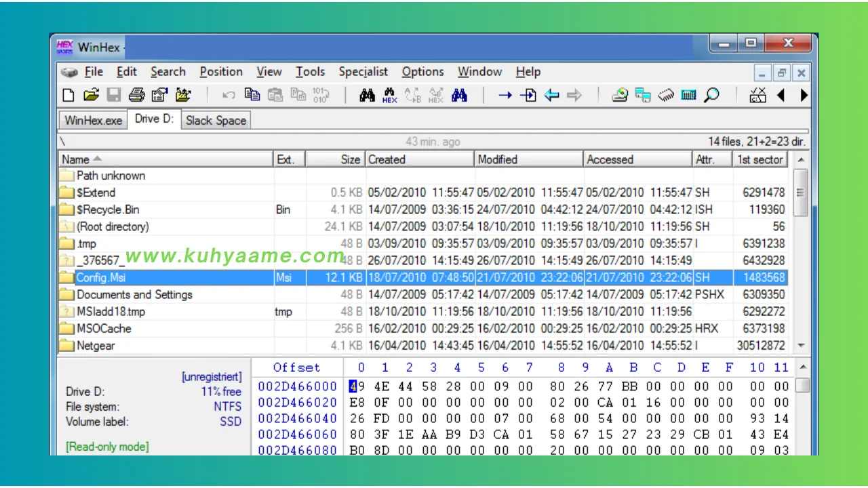868x488 pixels.
Task: Open the Options menu
Action: [x=423, y=72]
